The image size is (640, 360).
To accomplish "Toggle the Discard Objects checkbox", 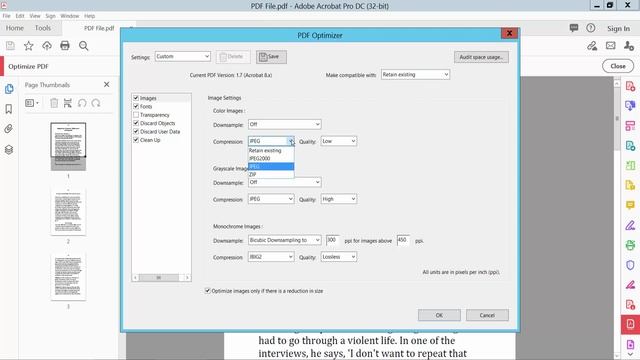I will click(136, 123).
